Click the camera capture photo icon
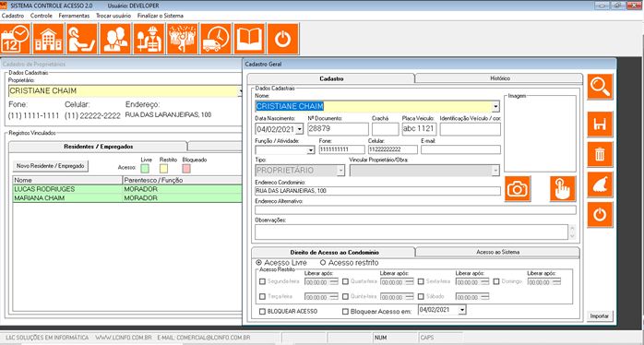Screen dimensions: 644x345 tap(518, 189)
